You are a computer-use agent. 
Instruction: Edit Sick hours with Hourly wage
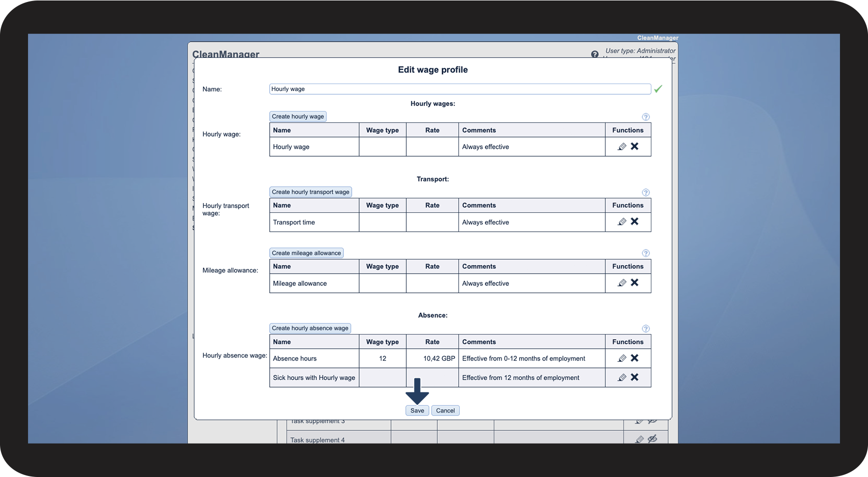(x=622, y=377)
